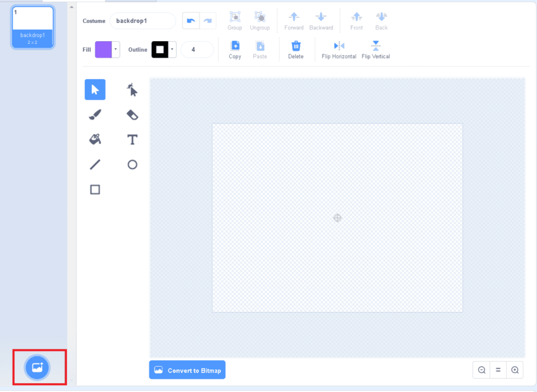The width and height of the screenshot is (537, 392).
Task: Pick the Rectangle tool
Action: (95, 190)
